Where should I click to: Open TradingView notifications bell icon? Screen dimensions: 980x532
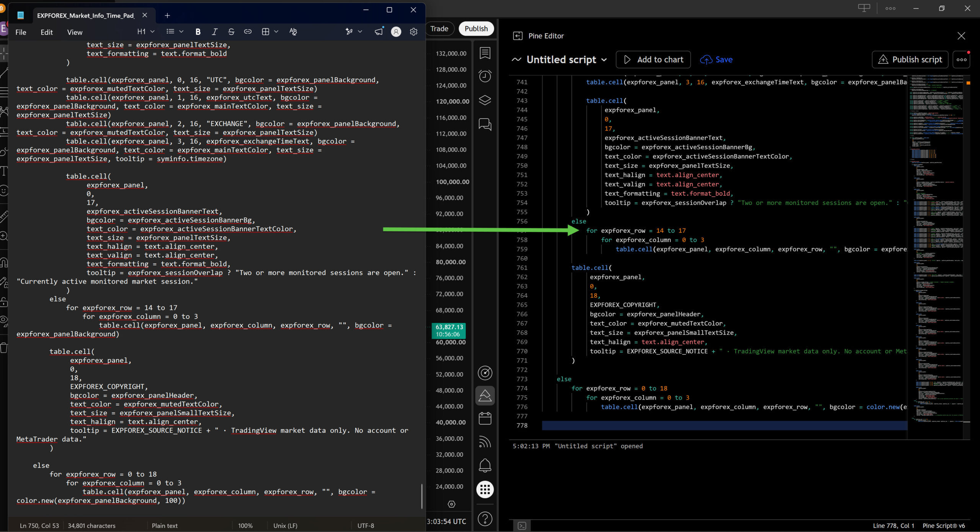(x=485, y=465)
